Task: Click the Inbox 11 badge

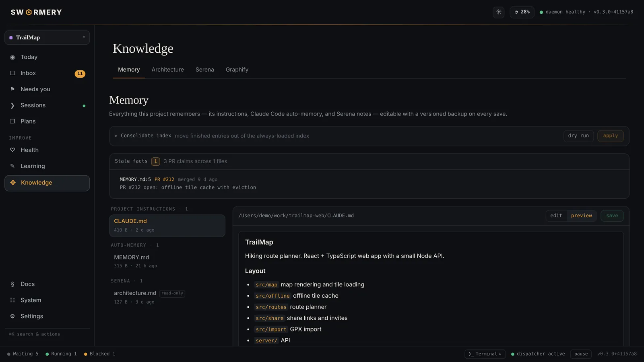Action: (80, 74)
